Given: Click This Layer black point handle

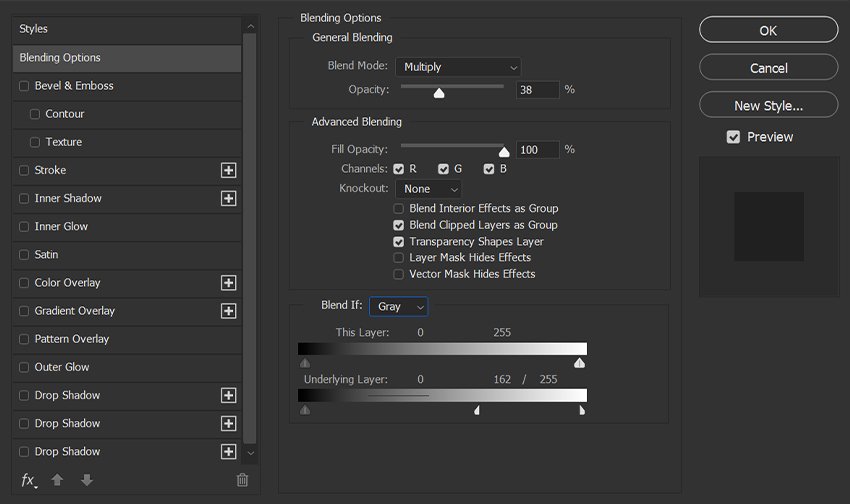Looking at the screenshot, I should (x=305, y=363).
